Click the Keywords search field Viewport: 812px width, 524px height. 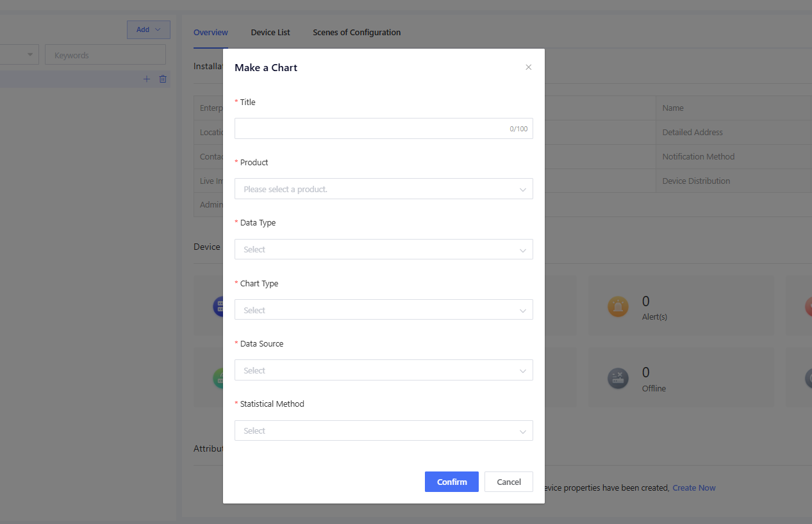105,55
